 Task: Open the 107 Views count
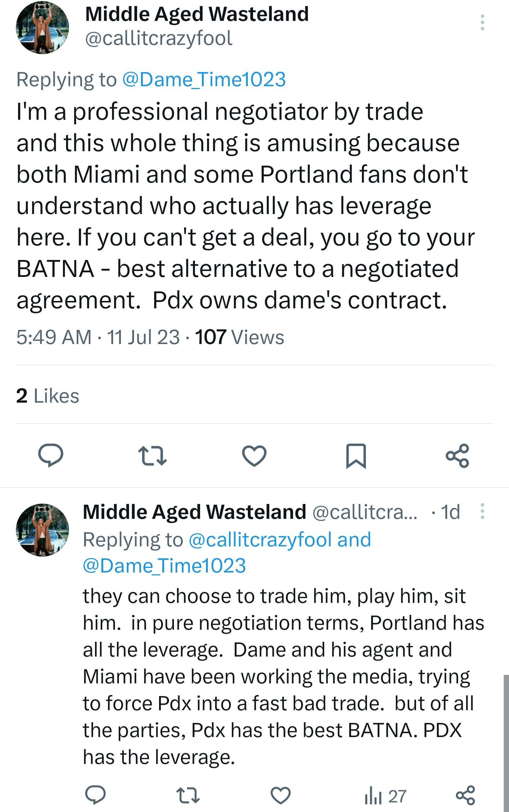point(240,337)
